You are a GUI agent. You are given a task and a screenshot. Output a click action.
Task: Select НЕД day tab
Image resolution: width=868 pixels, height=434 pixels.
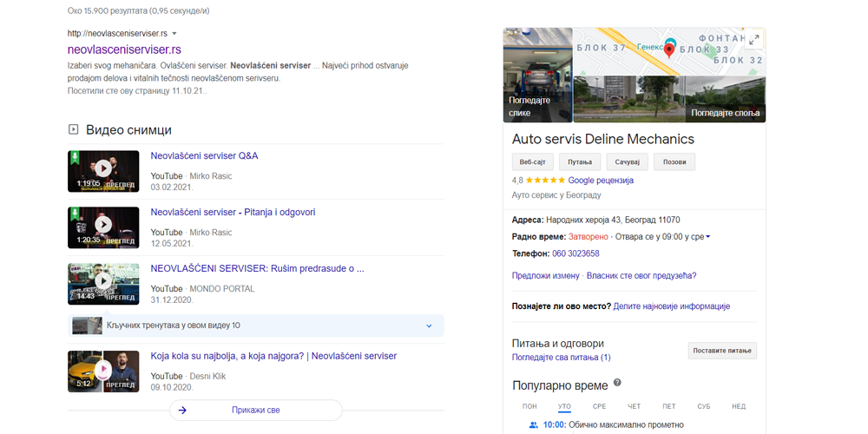point(739,406)
